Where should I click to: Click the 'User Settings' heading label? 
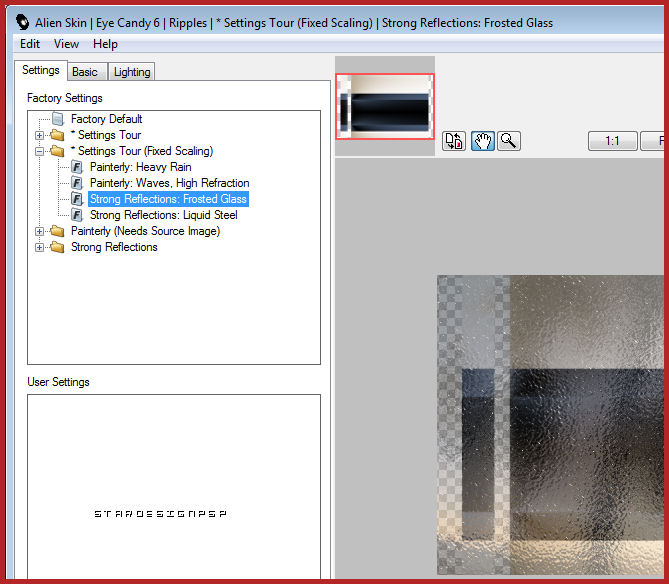coord(58,382)
